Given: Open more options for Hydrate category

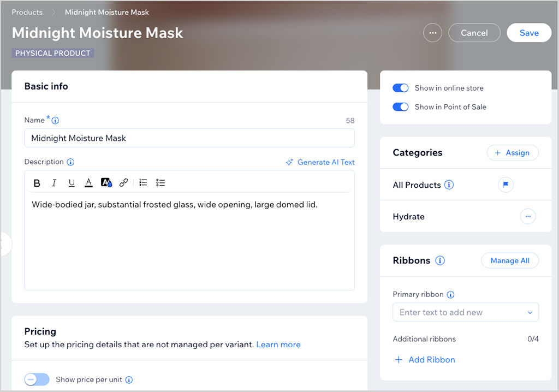Looking at the screenshot, I should 528,217.
